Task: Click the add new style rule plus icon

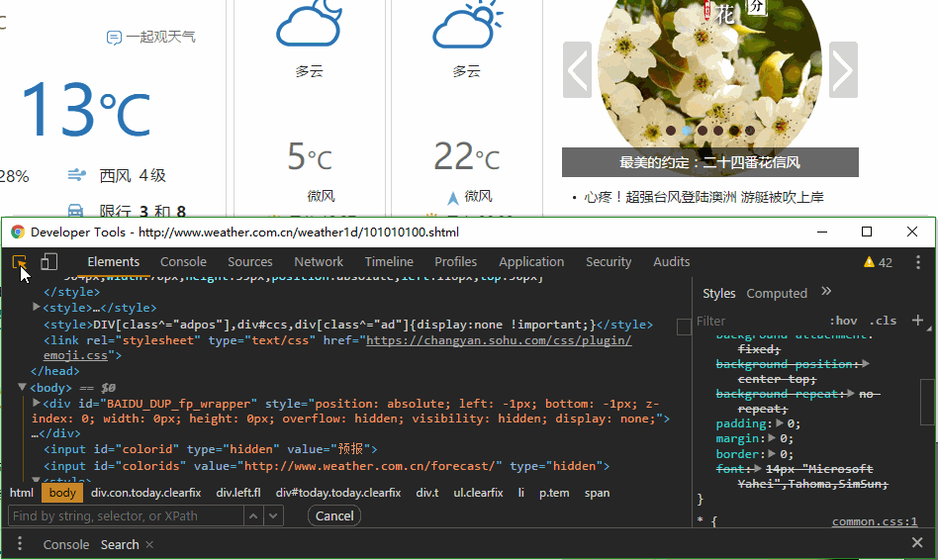Action: pyautogui.click(x=917, y=321)
